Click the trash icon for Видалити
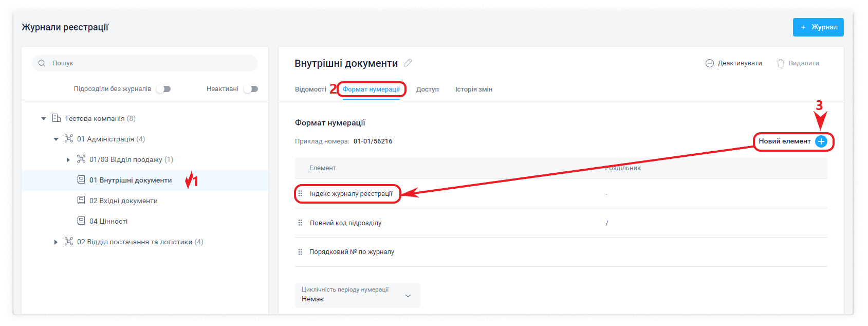 (x=781, y=63)
